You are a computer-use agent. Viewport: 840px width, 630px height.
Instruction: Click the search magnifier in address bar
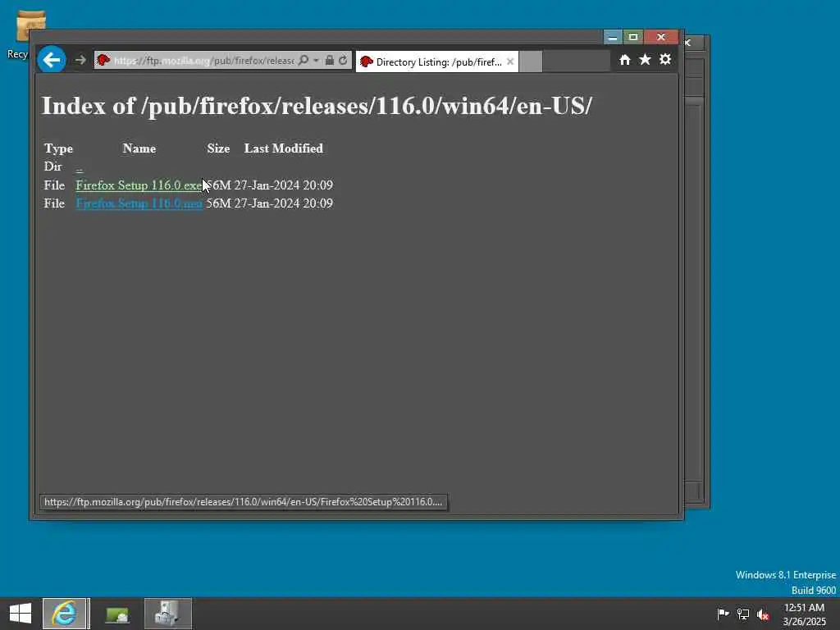click(304, 60)
